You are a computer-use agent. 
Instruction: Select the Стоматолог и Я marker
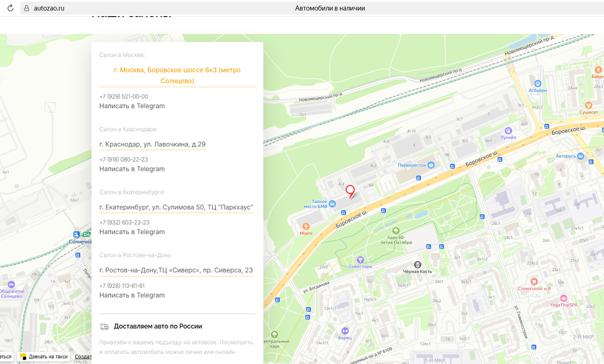[534, 282]
